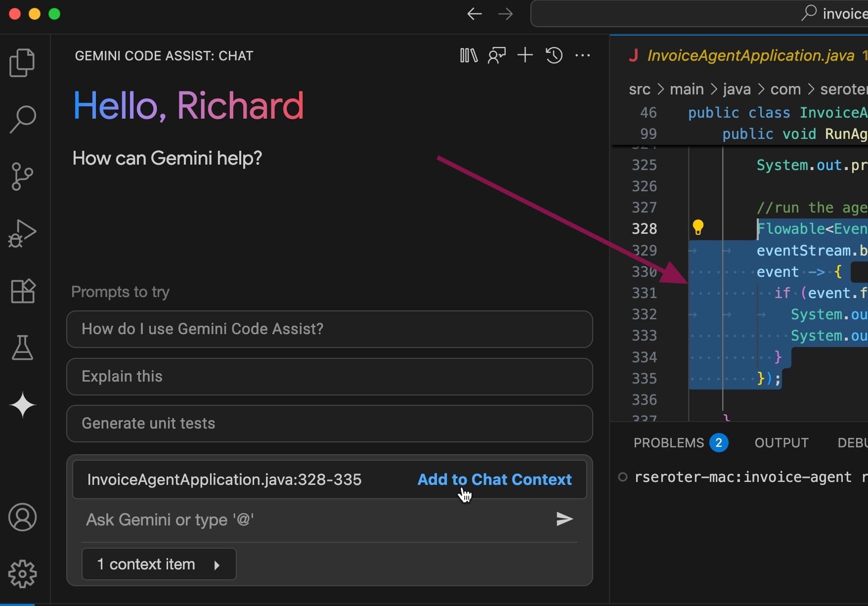Open the Testing flask view
Viewport: 868px width, 606px height.
click(x=22, y=347)
